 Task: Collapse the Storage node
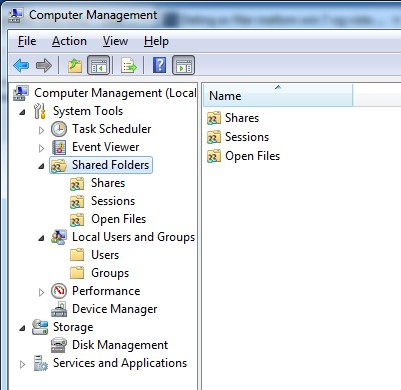[22, 328]
